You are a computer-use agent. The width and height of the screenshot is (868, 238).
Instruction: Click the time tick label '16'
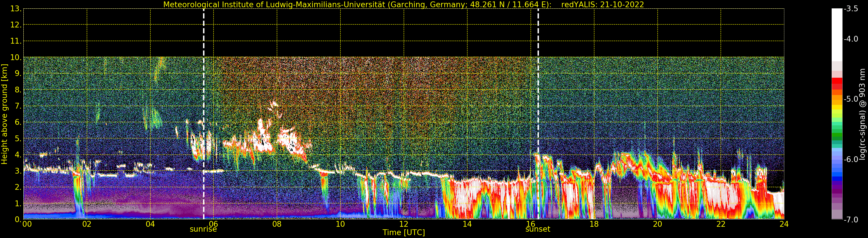(530, 224)
